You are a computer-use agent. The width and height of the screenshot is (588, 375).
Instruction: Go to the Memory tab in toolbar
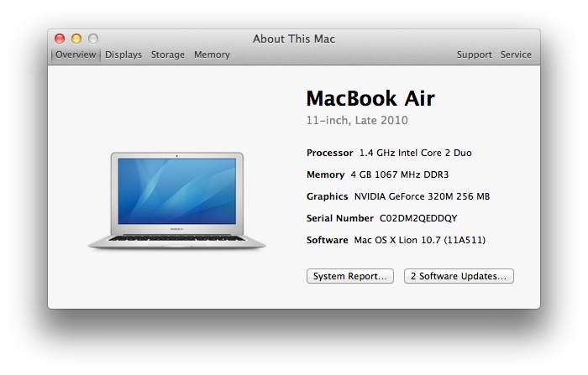pos(212,55)
